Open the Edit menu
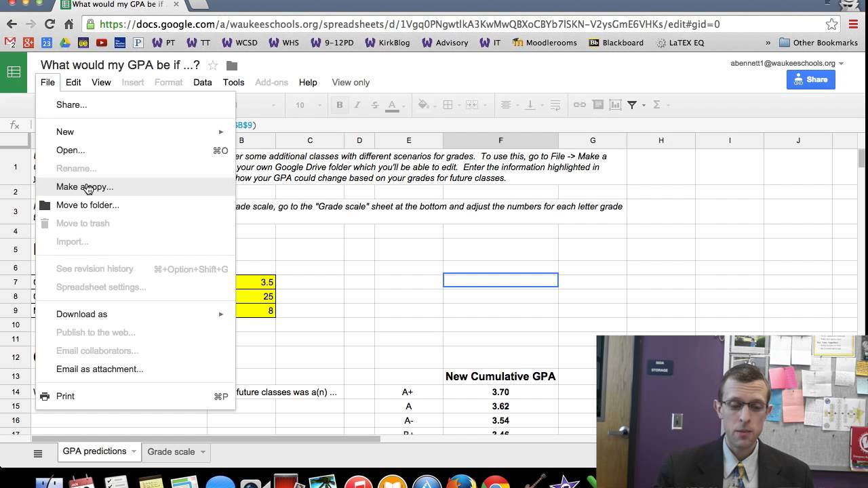This screenshot has width=868, height=488. point(73,83)
